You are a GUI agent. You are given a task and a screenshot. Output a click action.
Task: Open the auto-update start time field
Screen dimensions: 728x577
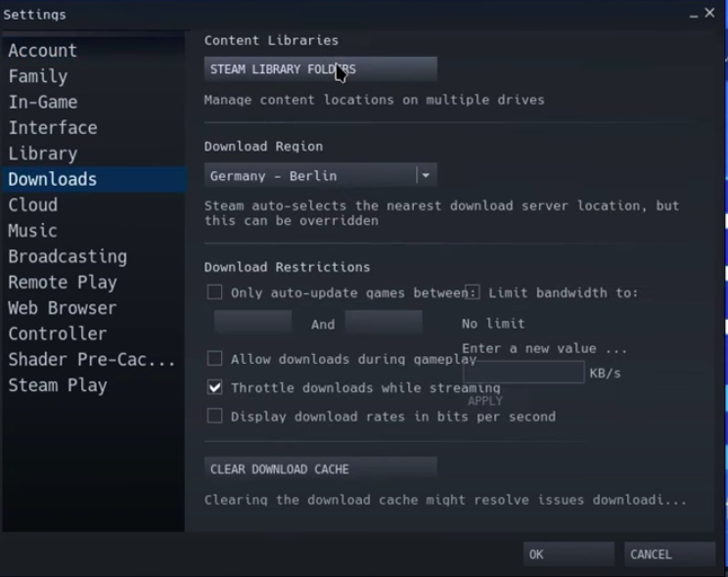click(x=253, y=323)
